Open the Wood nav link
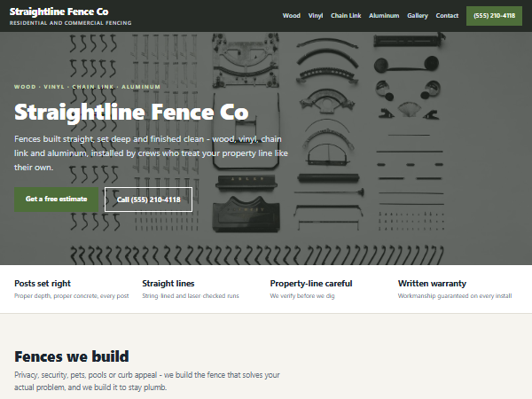This screenshot has width=532, height=399. click(291, 16)
